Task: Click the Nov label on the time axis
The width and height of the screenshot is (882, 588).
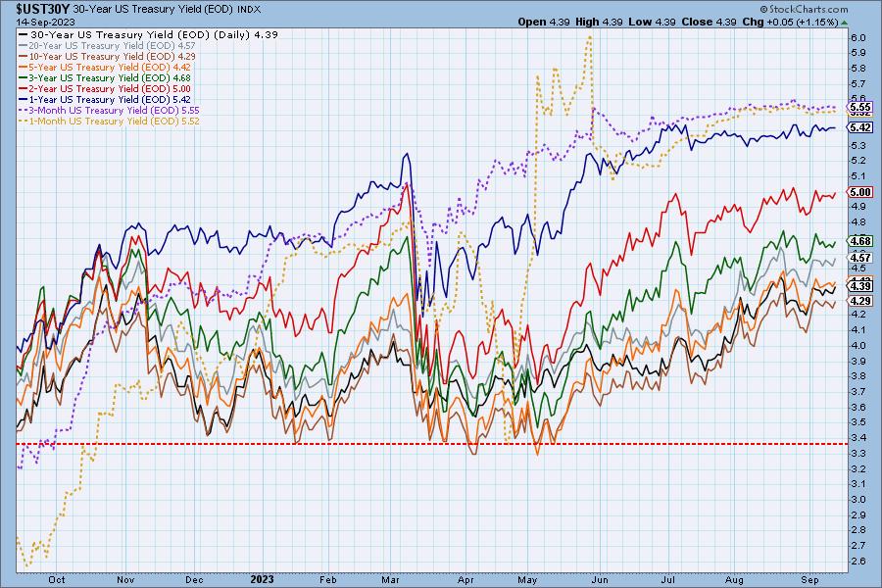Action: coord(125,579)
